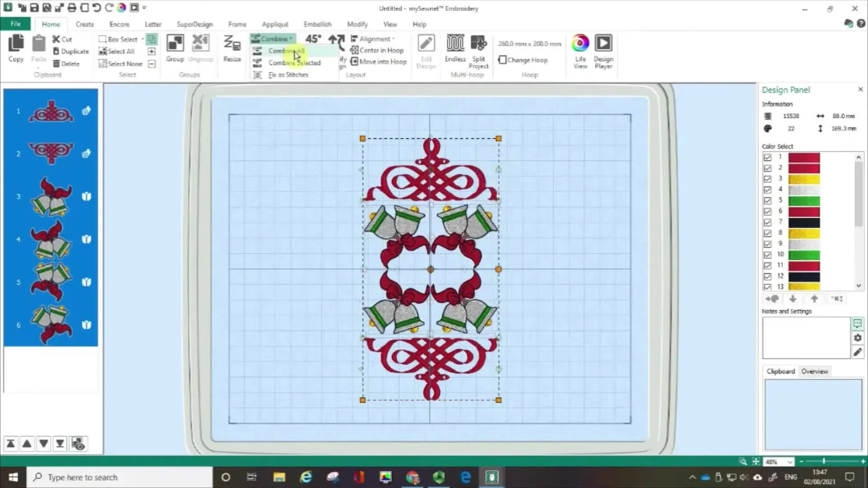Open File Explorer from the taskbar

click(x=279, y=477)
